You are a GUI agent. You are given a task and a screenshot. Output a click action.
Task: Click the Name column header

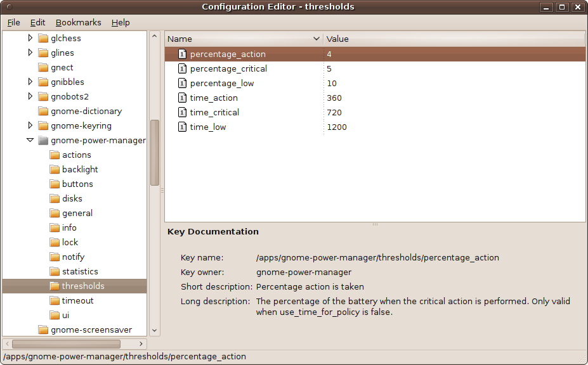pyautogui.click(x=244, y=39)
